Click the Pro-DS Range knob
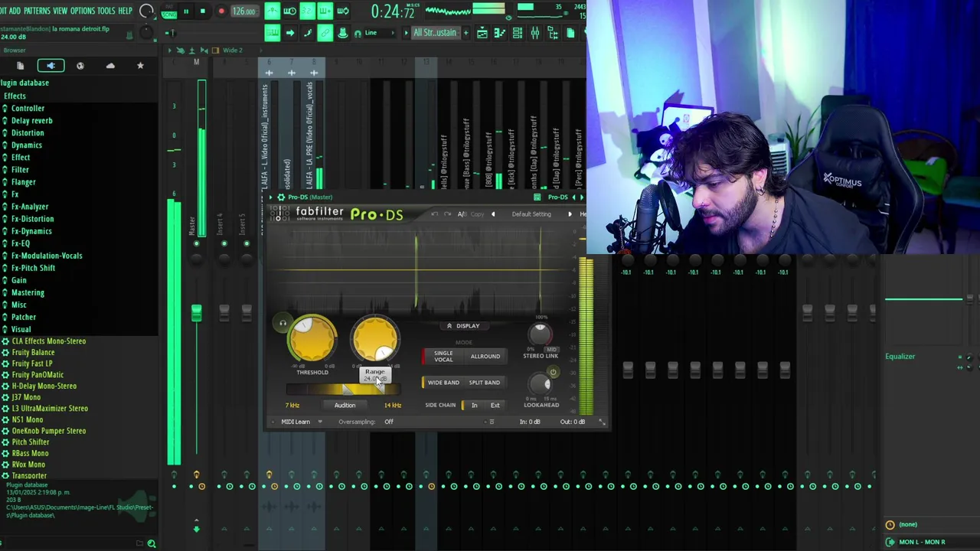 (375, 339)
